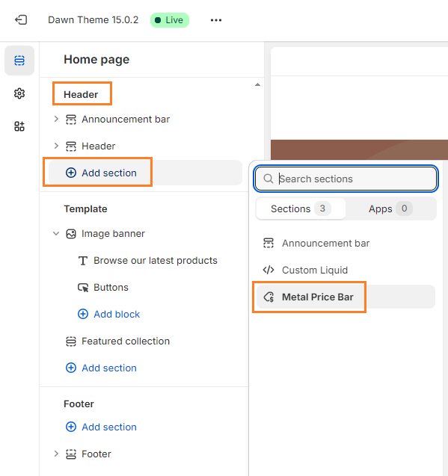This screenshot has width=448, height=476.
Task: Select Metal Price Bar section
Action: pos(346,297)
